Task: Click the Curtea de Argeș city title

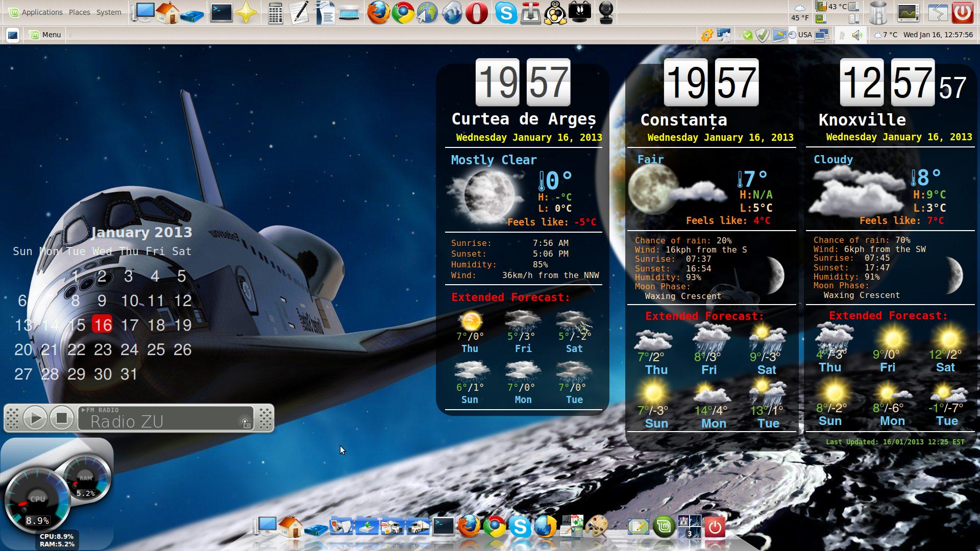Action: pyautogui.click(x=524, y=119)
